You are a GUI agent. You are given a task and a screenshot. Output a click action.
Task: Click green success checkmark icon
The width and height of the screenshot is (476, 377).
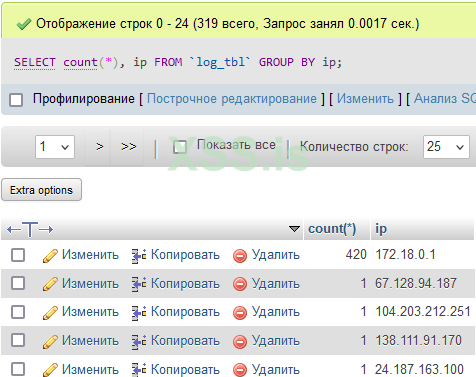point(24,24)
